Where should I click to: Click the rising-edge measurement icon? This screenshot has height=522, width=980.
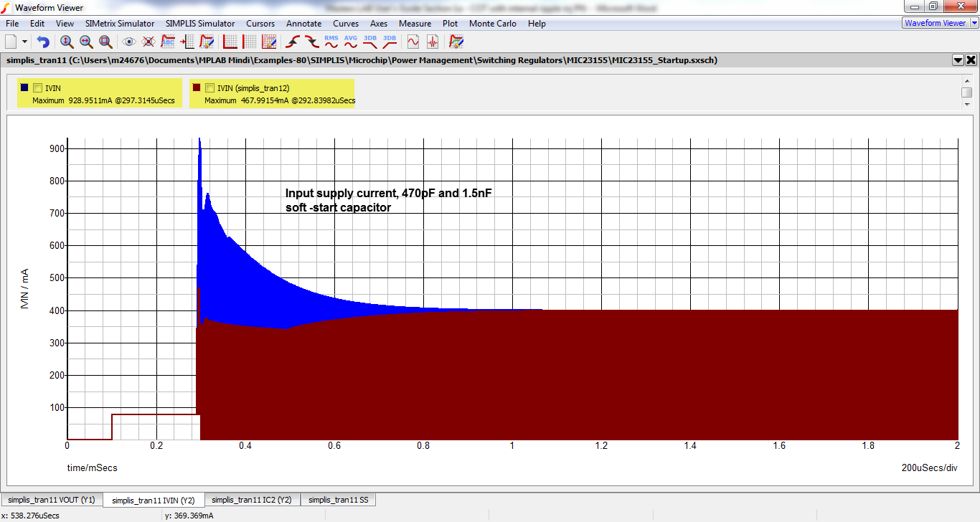pyautogui.click(x=292, y=42)
